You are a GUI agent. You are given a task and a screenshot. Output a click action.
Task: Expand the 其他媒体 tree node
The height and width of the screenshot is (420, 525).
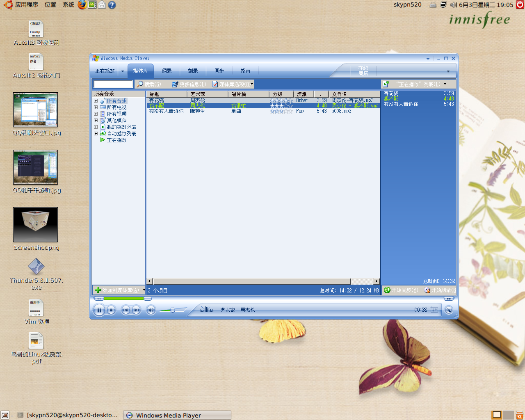(96, 121)
